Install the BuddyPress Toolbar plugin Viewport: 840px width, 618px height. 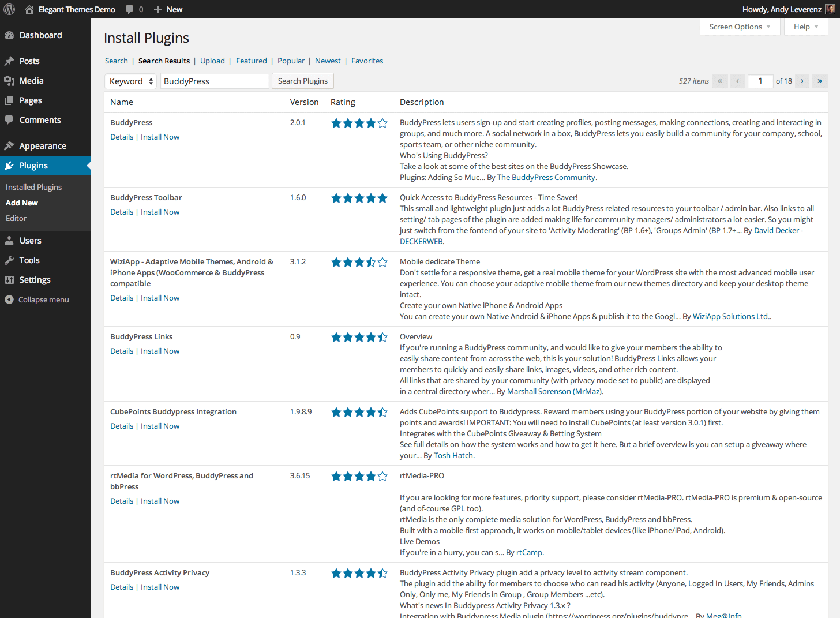[x=160, y=212]
